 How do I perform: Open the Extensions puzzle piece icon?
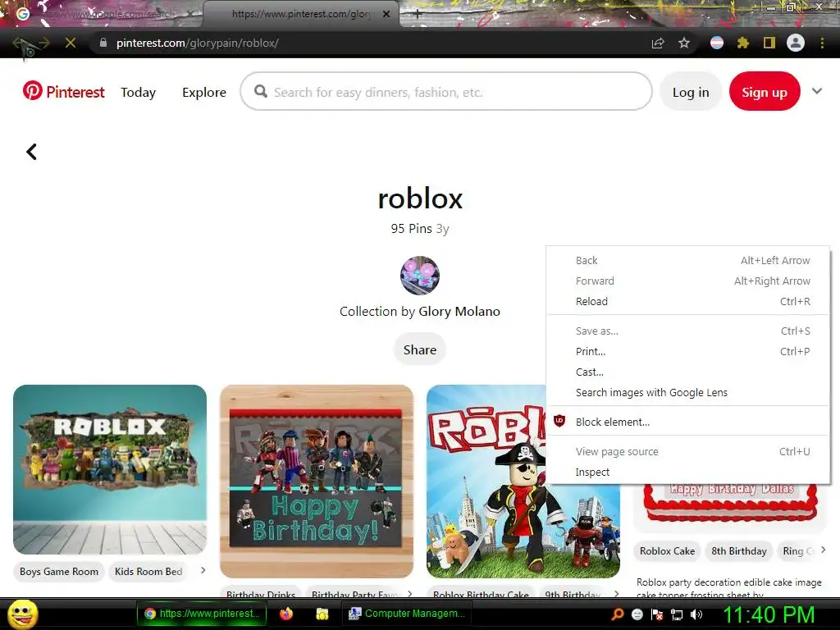click(742, 43)
